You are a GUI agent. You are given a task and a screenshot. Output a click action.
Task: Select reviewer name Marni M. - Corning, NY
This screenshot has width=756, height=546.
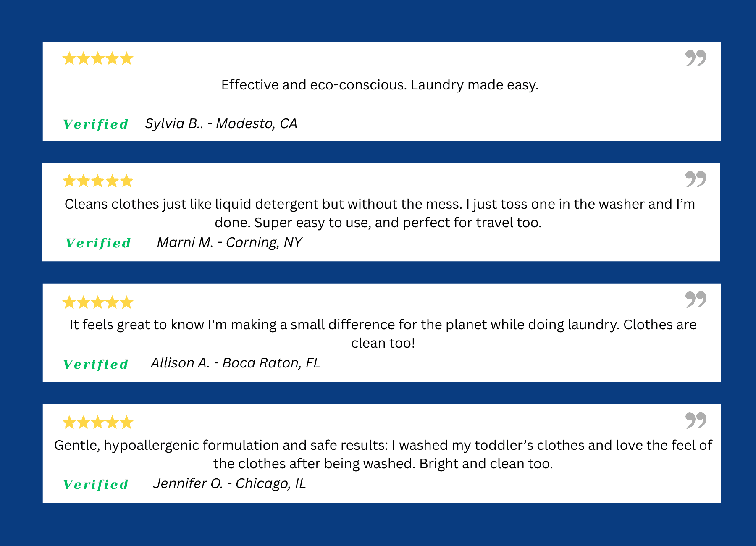[229, 242]
